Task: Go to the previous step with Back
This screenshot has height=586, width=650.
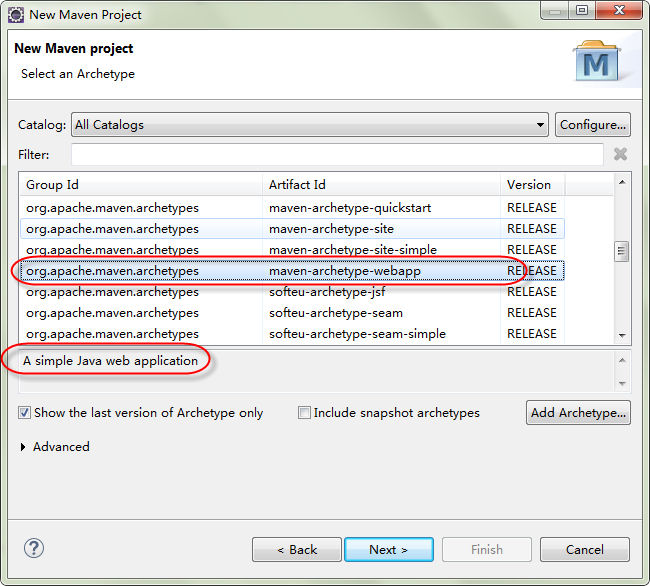Action: pos(297,550)
